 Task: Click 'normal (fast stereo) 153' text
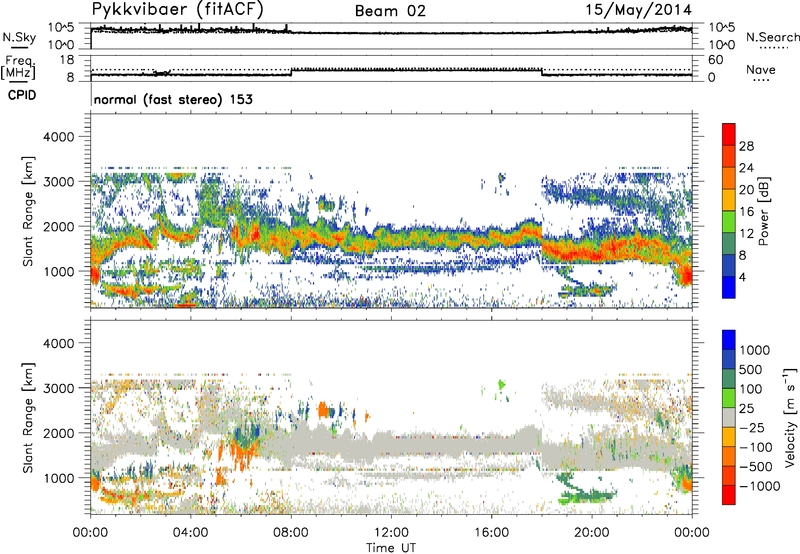click(173, 99)
